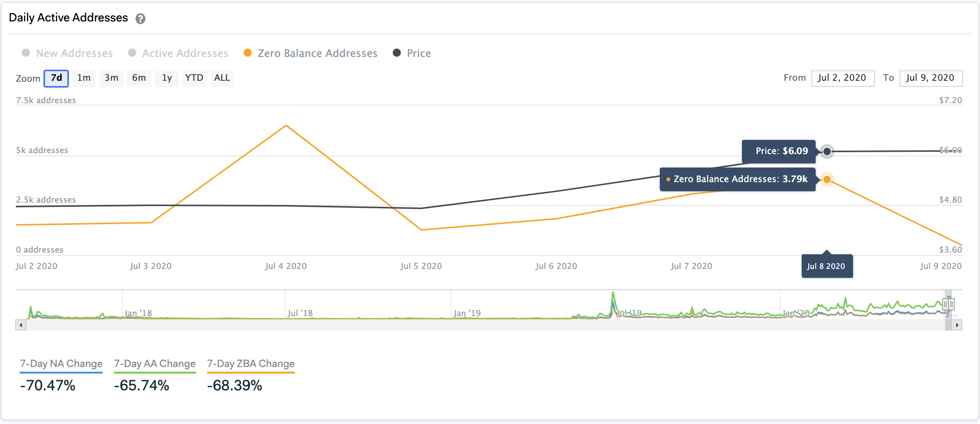This screenshot has width=980, height=424.
Task: Click the navigator scroll right arrow
Action: point(957,325)
